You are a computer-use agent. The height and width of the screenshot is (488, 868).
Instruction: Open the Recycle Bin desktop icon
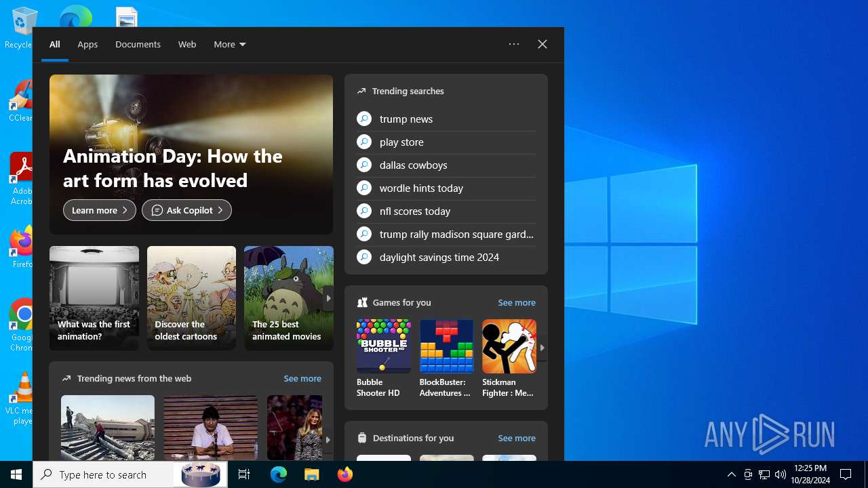point(22,27)
